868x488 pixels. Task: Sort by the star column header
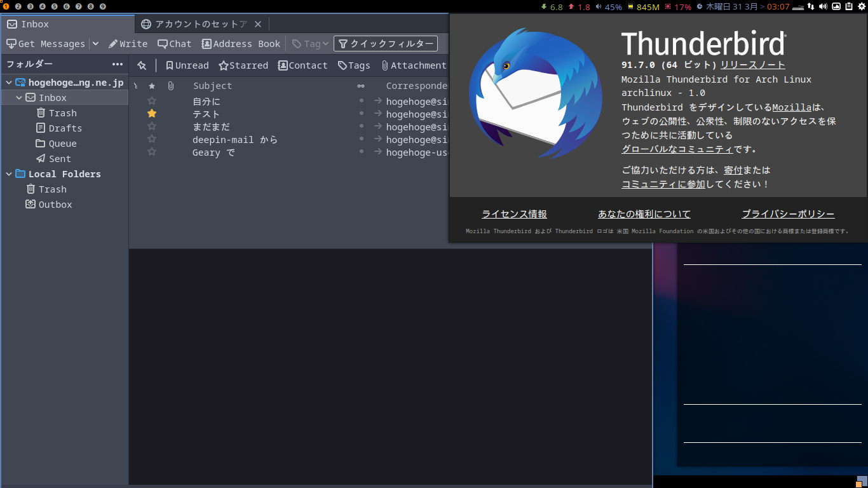click(x=151, y=86)
